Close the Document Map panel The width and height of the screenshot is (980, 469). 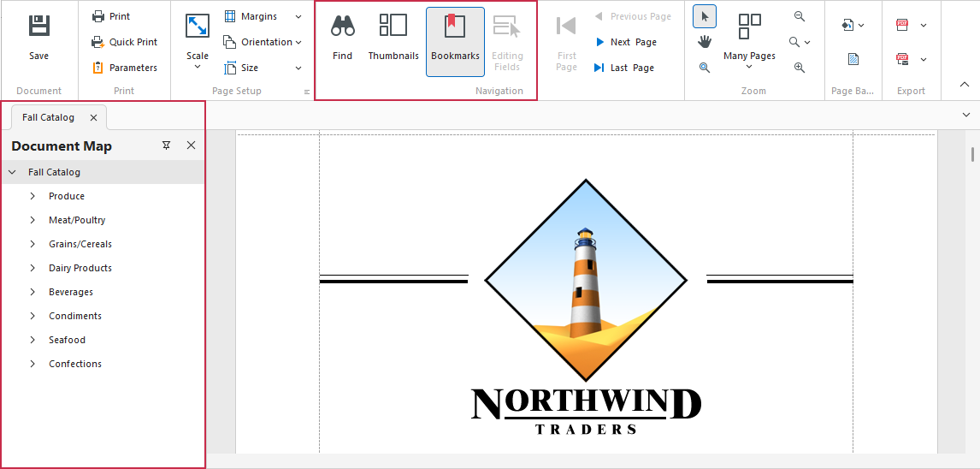192,145
